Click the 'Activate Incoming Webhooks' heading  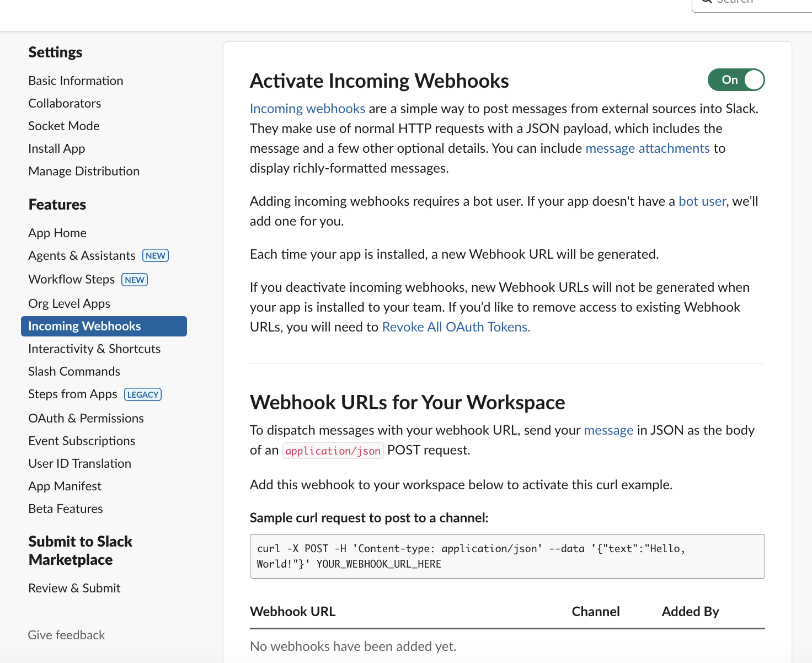[x=380, y=81]
